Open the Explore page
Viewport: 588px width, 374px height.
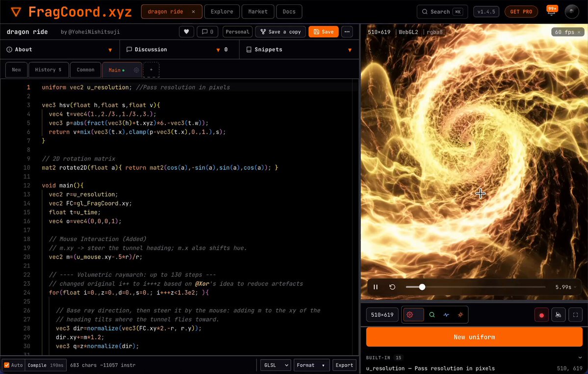point(222,12)
